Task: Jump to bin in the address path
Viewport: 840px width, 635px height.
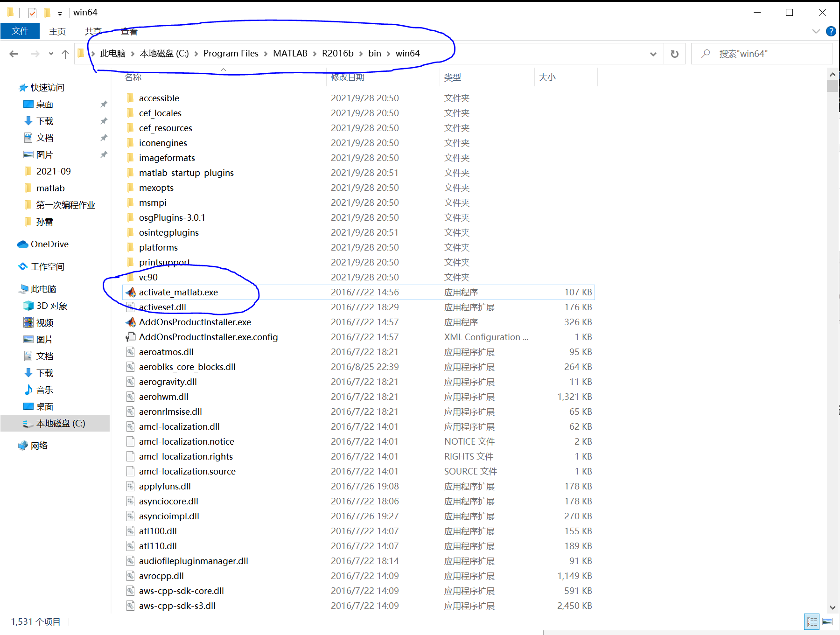Action: 375,54
